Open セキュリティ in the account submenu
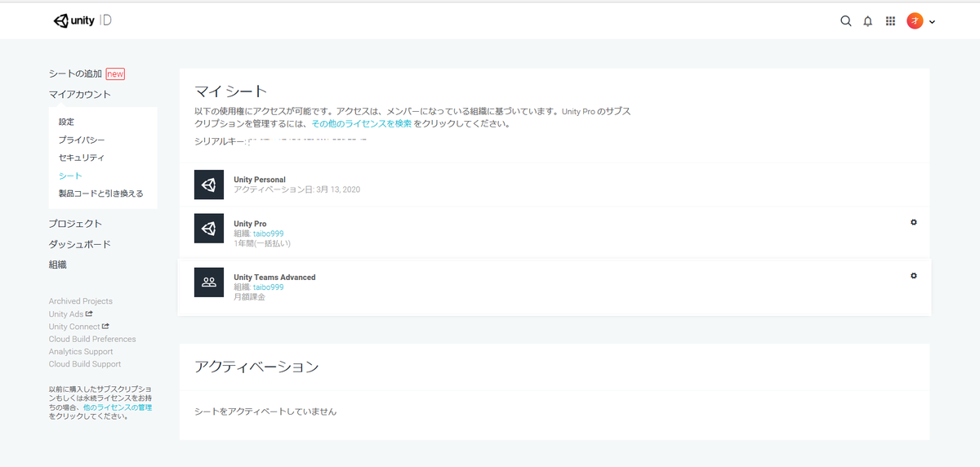Screen dimensions: 980x467 click(82, 158)
